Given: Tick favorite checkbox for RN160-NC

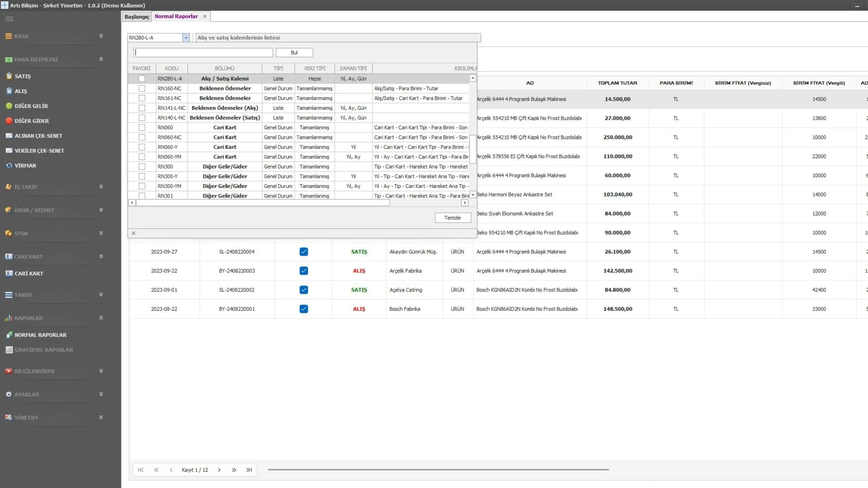Looking at the screenshot, I should coord(142,89).
